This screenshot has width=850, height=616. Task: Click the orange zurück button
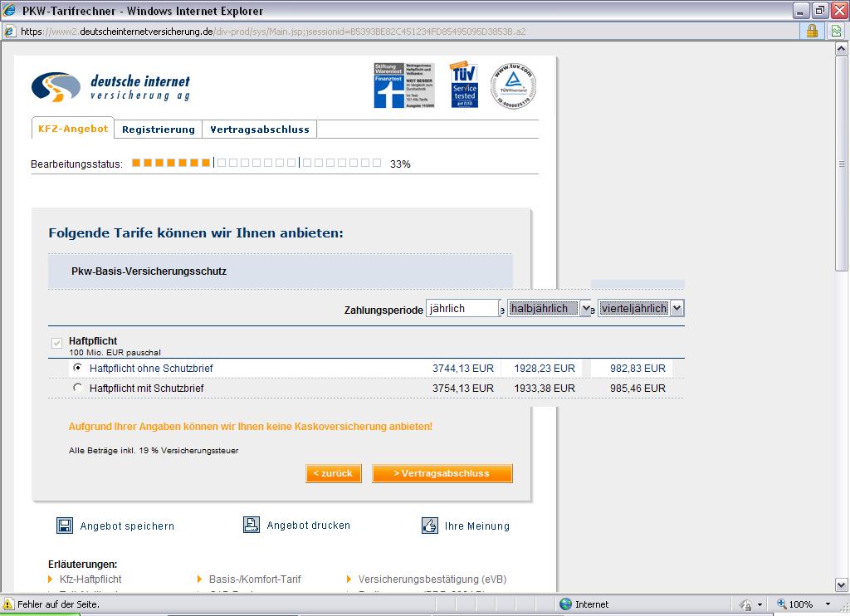(333, 473)
